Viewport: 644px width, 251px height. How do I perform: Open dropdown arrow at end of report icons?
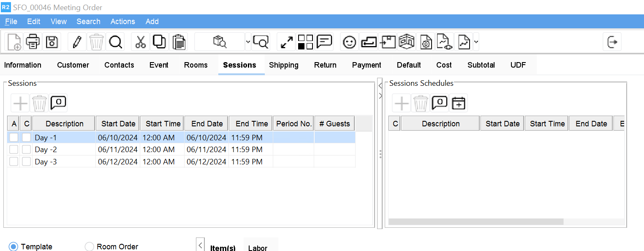click(x=476, y=42)
